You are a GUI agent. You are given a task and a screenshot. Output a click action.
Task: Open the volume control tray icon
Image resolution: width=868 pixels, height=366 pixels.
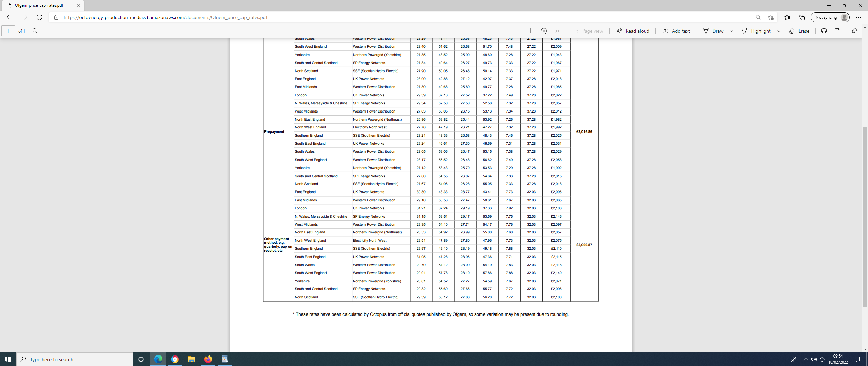(x=814, y=359)
